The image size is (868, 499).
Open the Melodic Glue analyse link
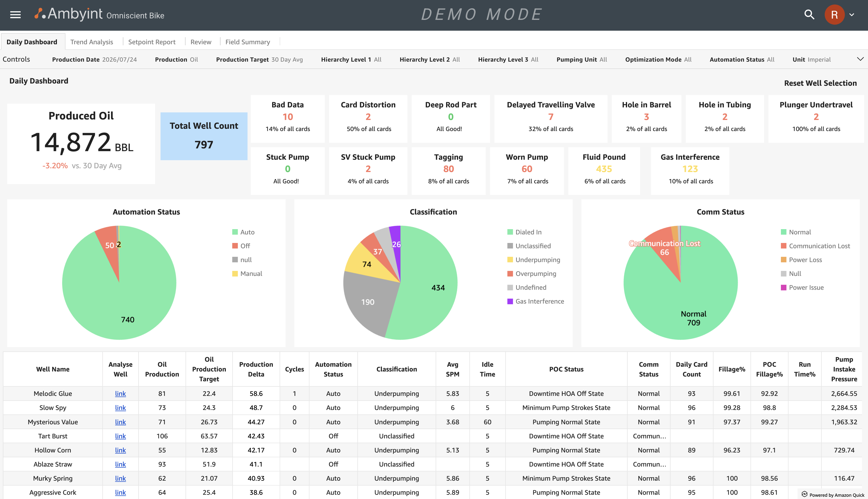click(120, 393)
